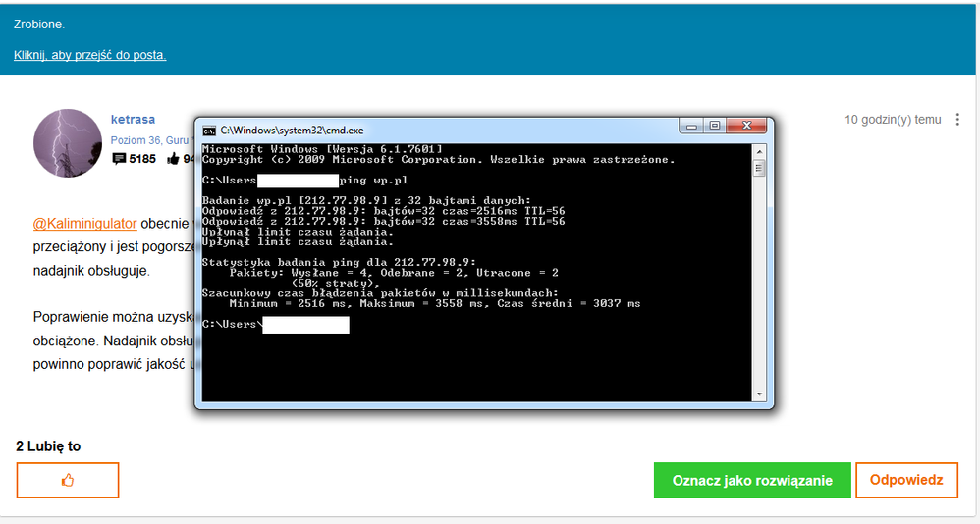Screen dimensions: 980x524
Task: Click the 'C:\Windows\system32\cmd.exe' title text
Action: (292, 131)
